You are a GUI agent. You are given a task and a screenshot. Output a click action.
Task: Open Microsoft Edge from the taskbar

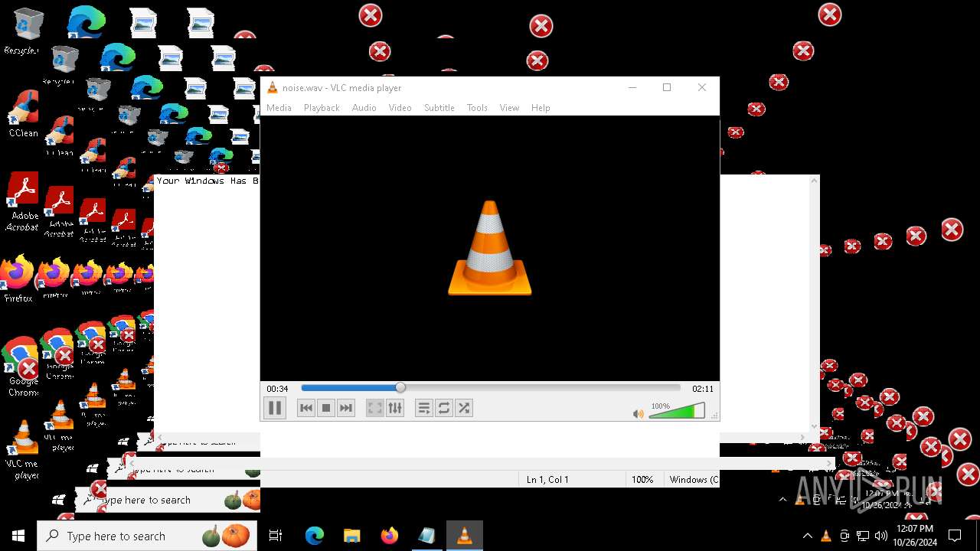click(x=315, y=536)
